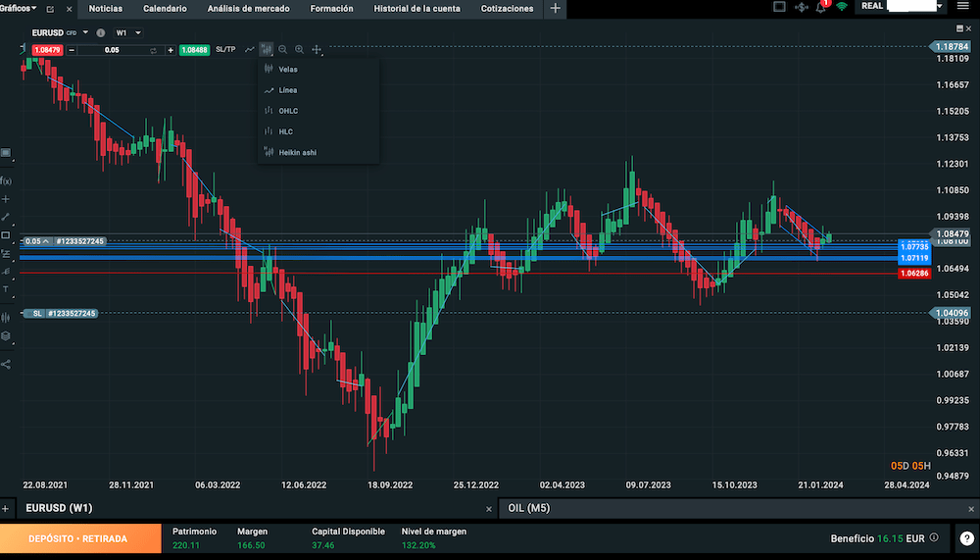980x560 pixels.
Task: Choose OHLC from chart type menu
Action: click(288, 111)
